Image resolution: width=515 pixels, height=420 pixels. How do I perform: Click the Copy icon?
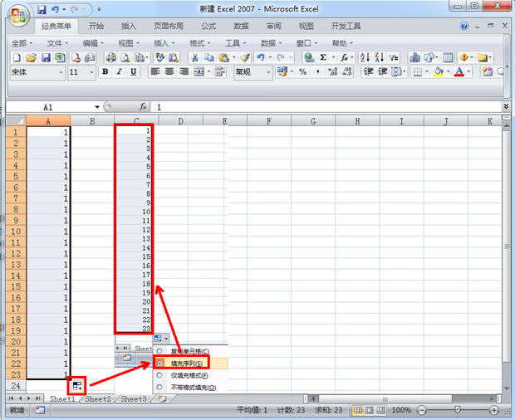tap(208, 58)
